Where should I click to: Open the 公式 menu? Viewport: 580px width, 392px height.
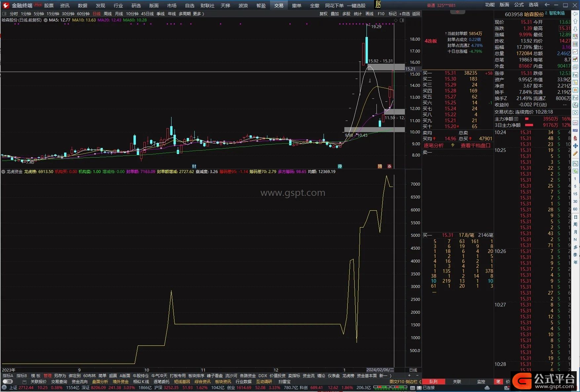[519, 5]
